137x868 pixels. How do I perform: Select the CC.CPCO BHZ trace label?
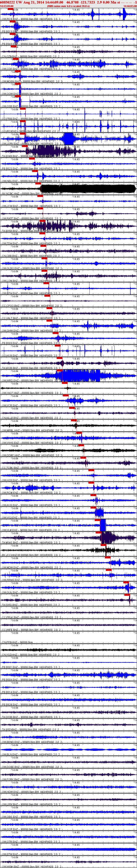[31, 306]
